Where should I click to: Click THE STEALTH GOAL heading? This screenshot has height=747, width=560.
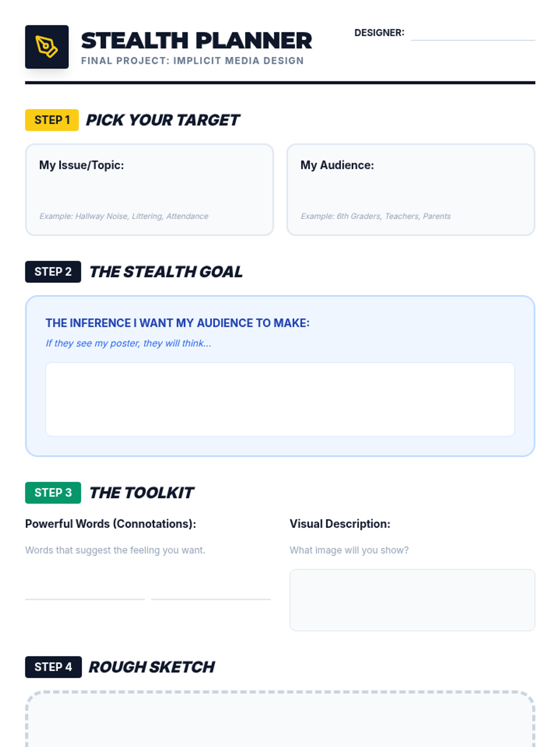click(x=166, y=272)
